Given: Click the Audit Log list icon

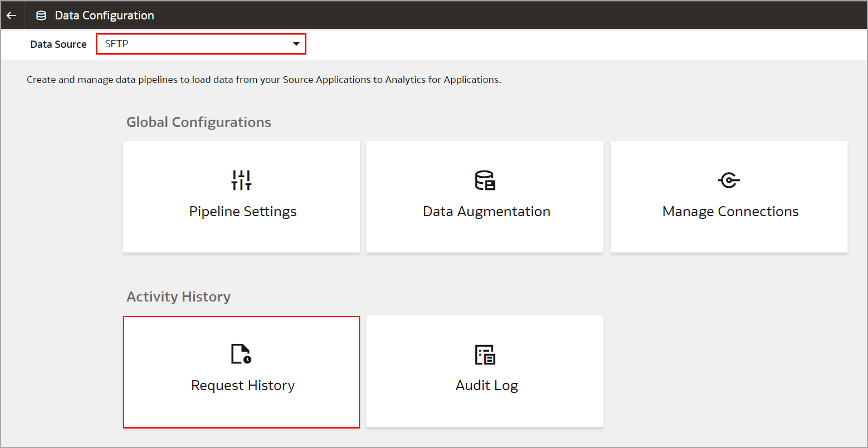Looking at the screenshot, I should [x=485, y=355].
